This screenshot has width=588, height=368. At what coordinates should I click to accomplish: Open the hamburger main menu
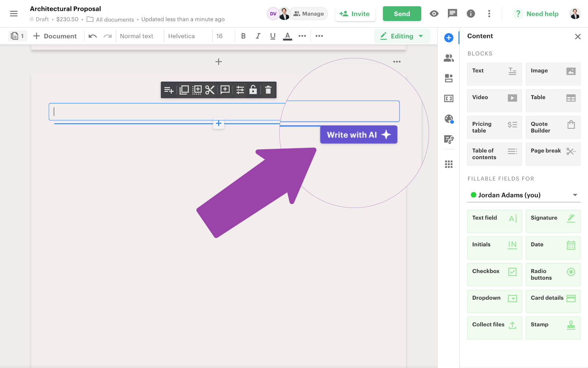(x=14, y=14)
